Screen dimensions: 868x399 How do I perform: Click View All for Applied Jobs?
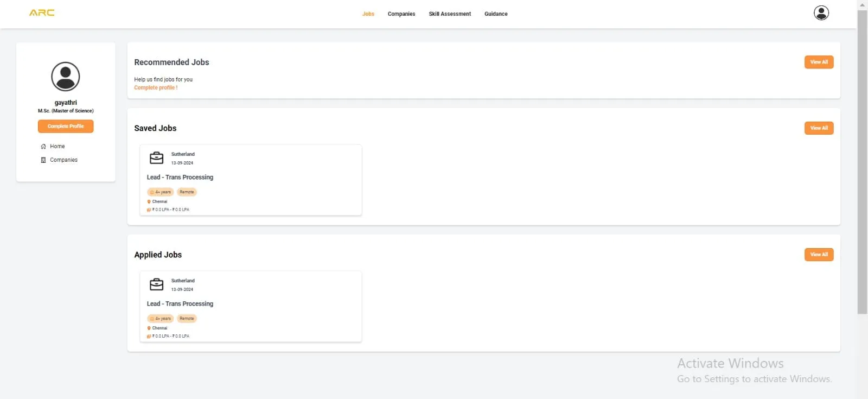click(x=819, y=255)
